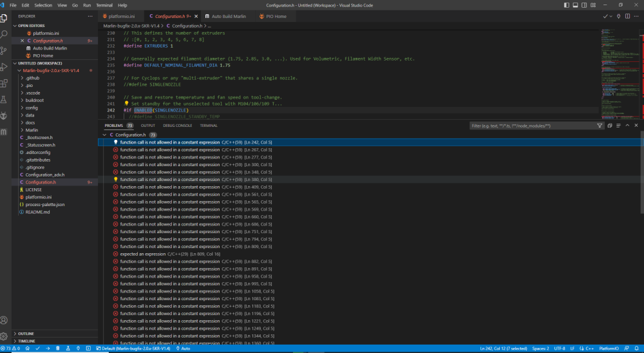Open the Search view in activity bar
644x353 pixels.
pos(5,33)
